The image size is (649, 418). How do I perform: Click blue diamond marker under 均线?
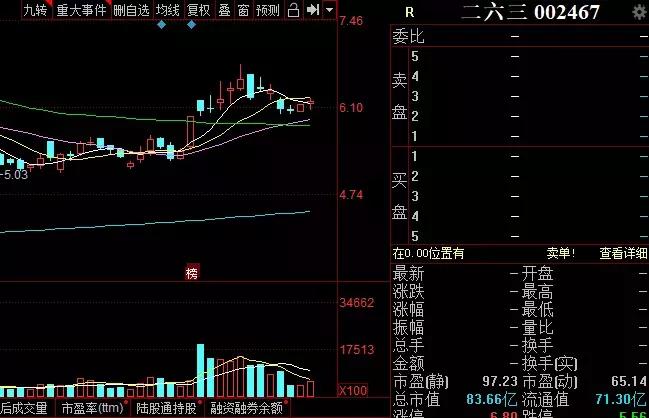click(x=161, y=25)
